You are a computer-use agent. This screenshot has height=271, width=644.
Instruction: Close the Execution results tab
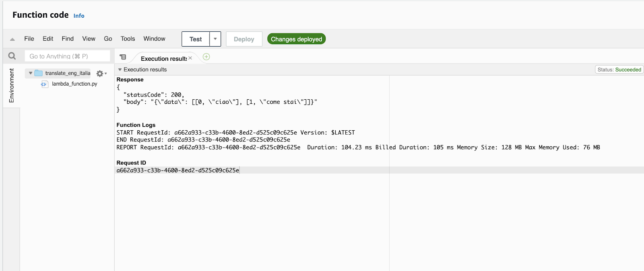(x=190, y=58)
